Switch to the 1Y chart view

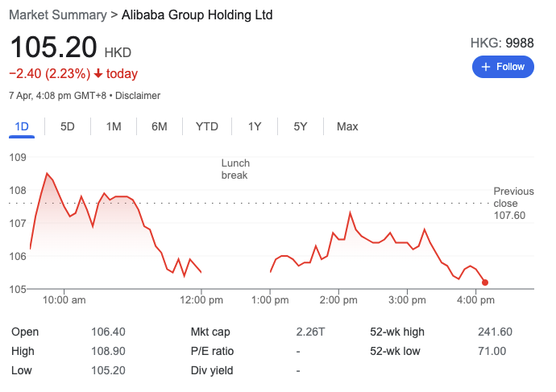pyautogui.click(x=255, y=126)
